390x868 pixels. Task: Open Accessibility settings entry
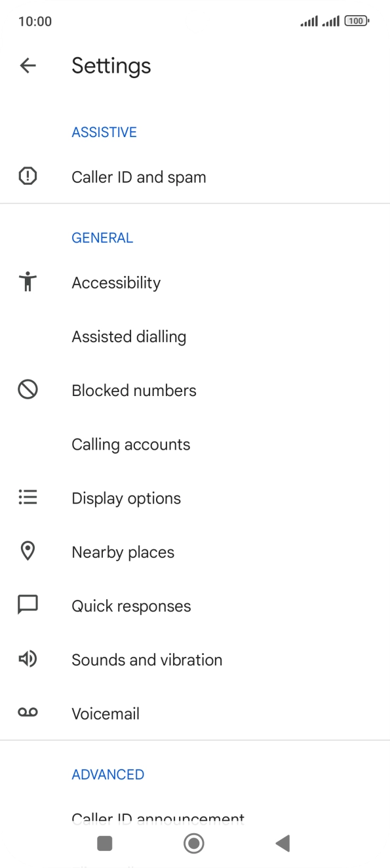(x=116, y=281)
